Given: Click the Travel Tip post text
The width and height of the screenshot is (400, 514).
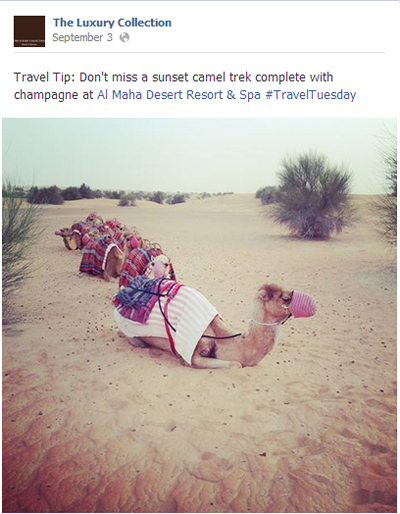Looking at the screenshot, I should tap(185, 86).
